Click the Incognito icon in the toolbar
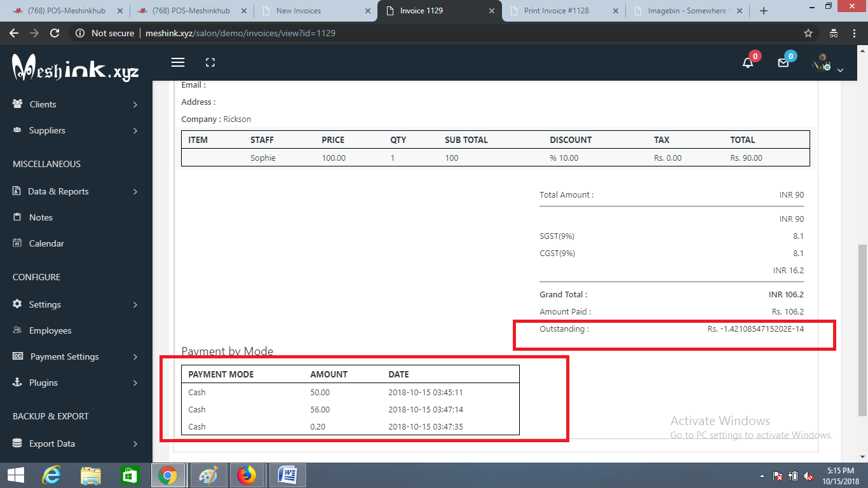Image resolution: width=868 pixels, height=488 pixels. (834, 33)
